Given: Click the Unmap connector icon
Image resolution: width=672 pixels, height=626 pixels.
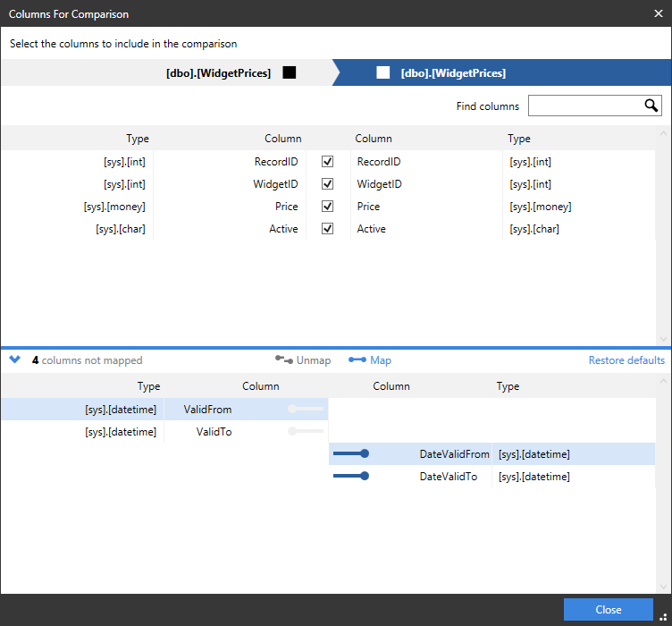Looking at the screenshot, I should (x=284, y=360).
